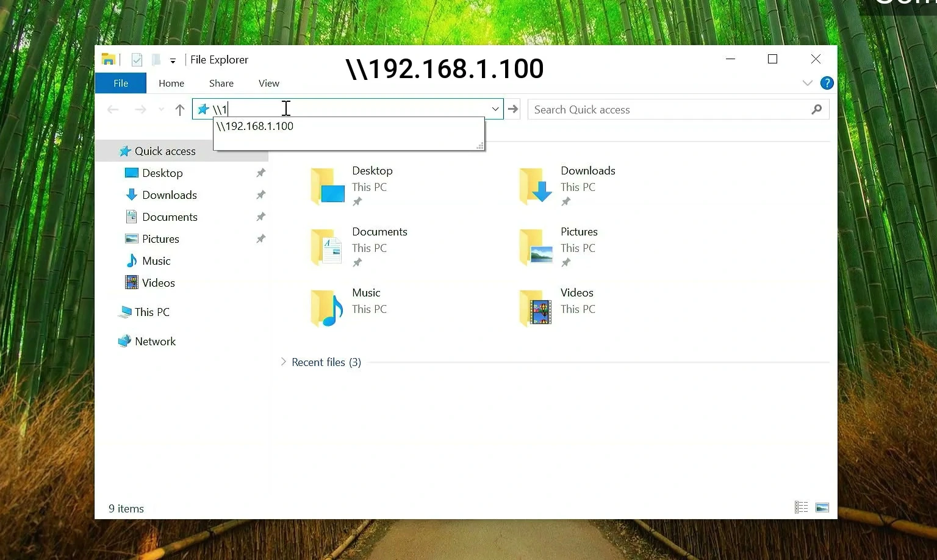Open File Explorer help icon

827,83
